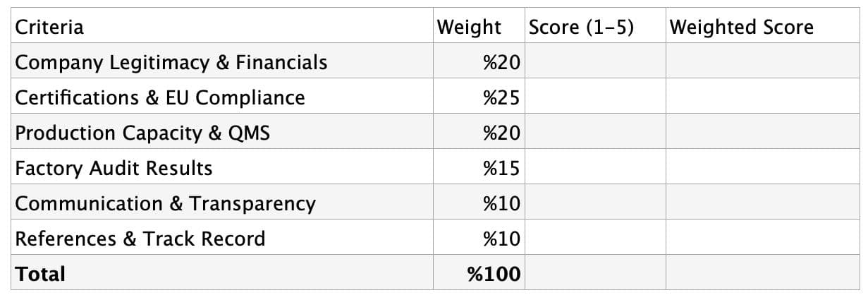
Task: Click the %15 weight cell
Action: coord(501,168)
